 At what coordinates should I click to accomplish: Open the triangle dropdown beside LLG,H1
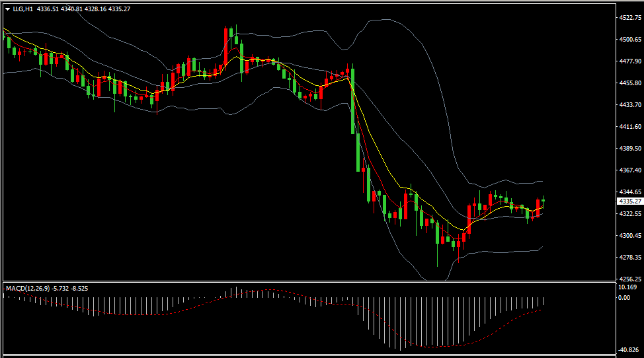pos(7,9)
